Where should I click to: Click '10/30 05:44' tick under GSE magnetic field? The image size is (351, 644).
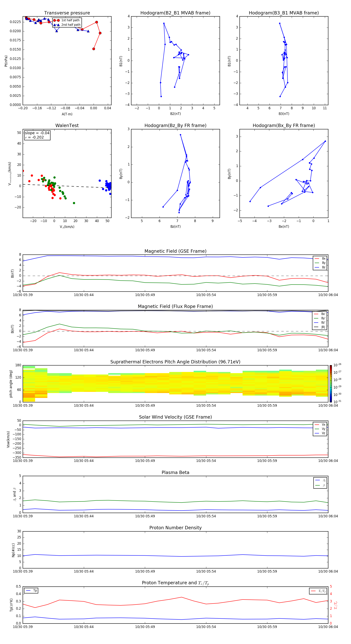pos(84,295)
